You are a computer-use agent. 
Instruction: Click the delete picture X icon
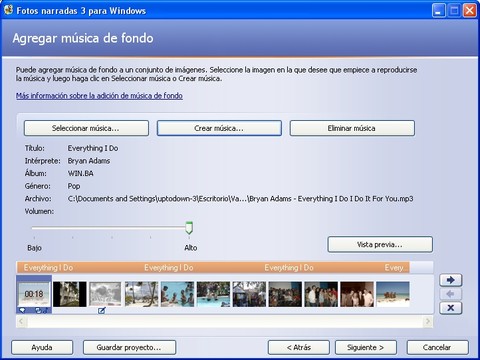coord(451,308)
